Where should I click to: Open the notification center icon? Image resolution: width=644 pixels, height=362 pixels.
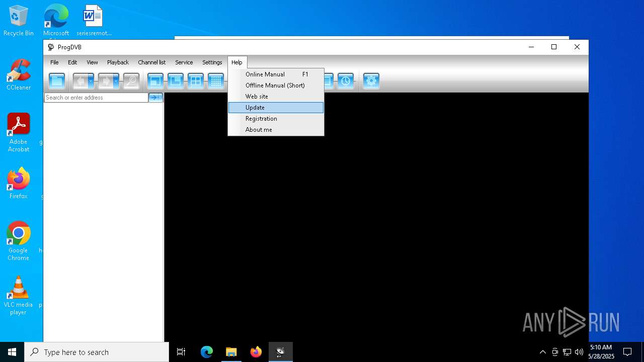point(627,352)
